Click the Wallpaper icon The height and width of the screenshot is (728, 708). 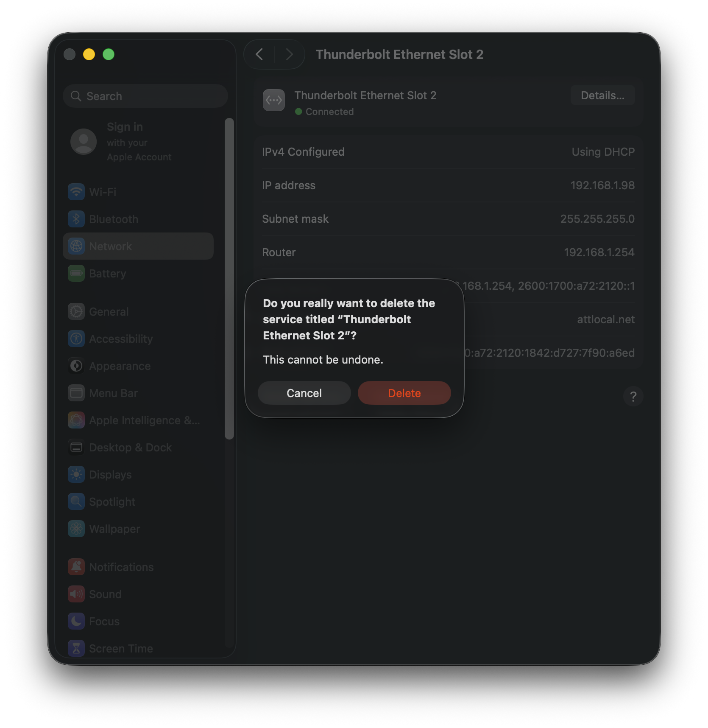pos(76,529)
